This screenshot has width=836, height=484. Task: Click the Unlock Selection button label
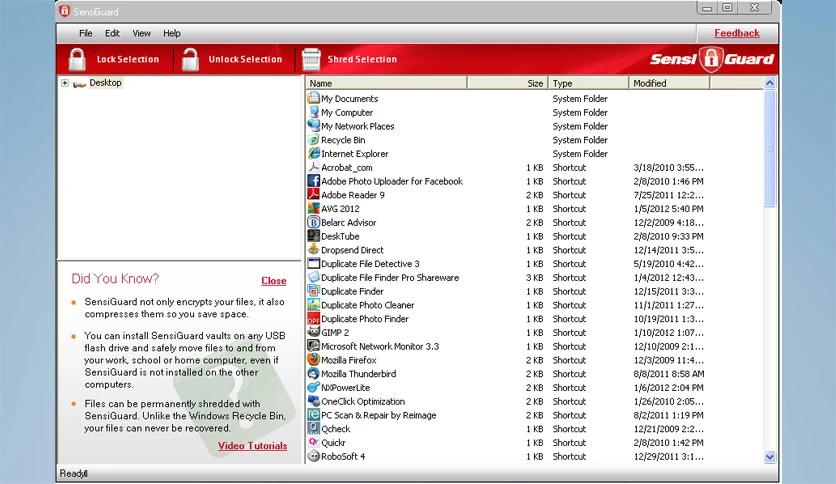click(245, 59)
